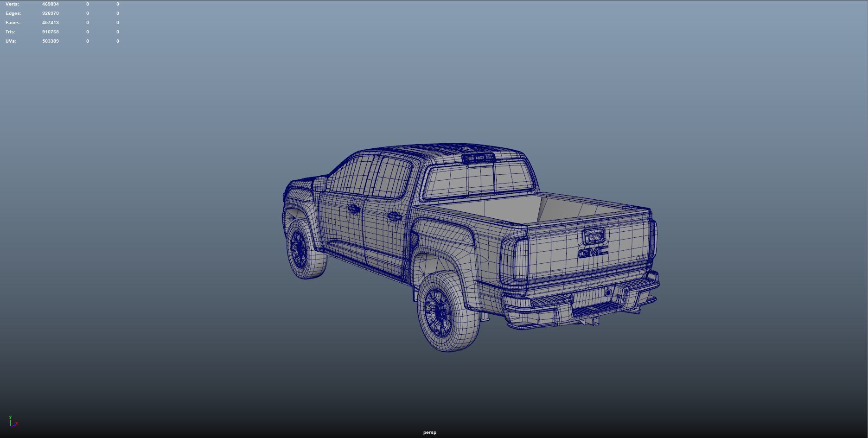This screenshot has height=438, width=868.
Task: Click the UVs label in the HUD
Action: click(11, 41)
